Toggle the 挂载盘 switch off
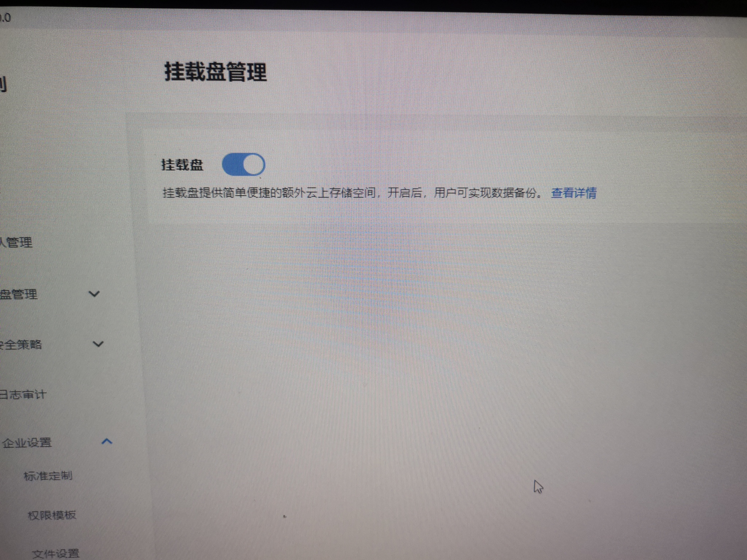 [x=243, y=164]
